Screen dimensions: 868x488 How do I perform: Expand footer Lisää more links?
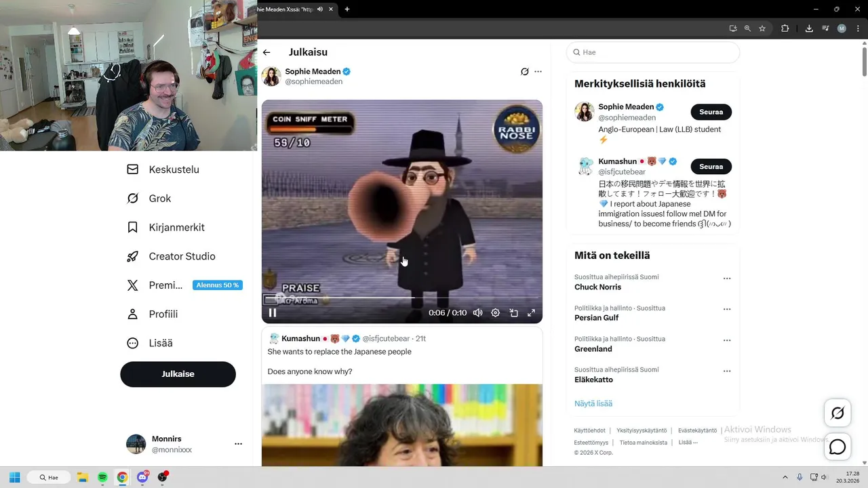688,443
